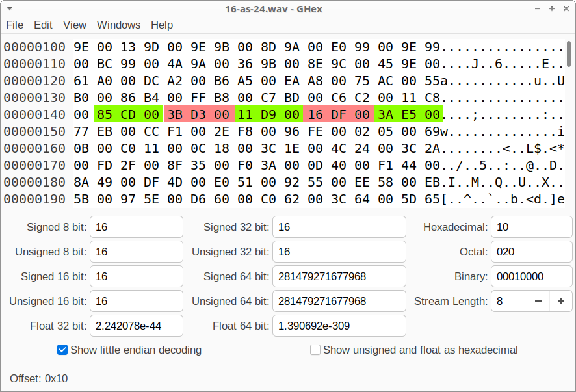The width and height of the screenshot is (576, 392).
Task: Open the Windows menu
Action: tap(118, 25)
